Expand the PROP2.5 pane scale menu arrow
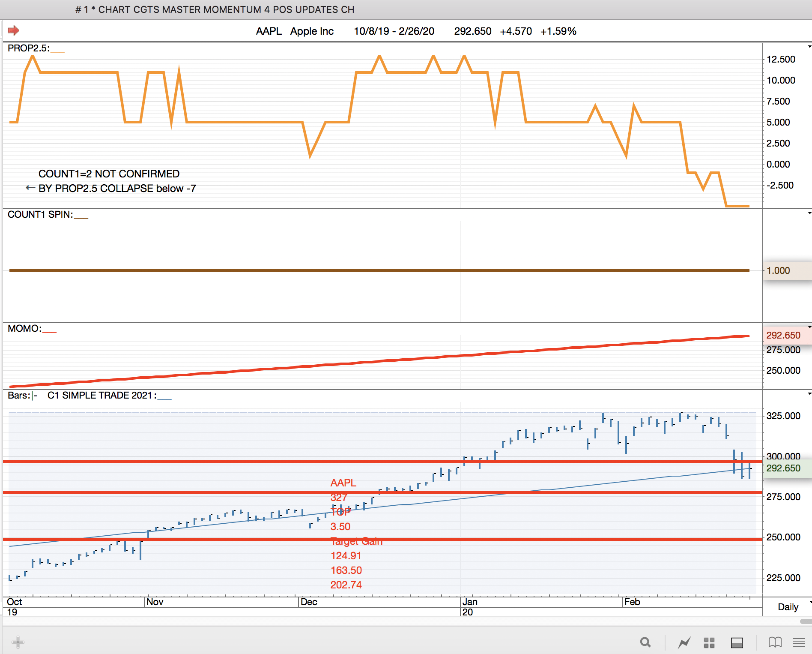 pyautogui.click(x=809, y=47)
